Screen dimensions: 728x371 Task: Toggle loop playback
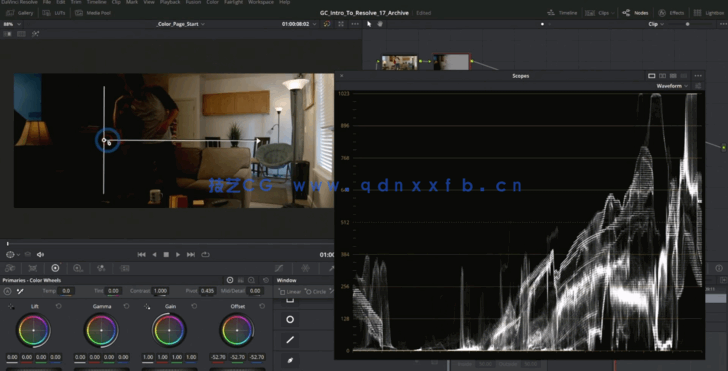[205, 254]
